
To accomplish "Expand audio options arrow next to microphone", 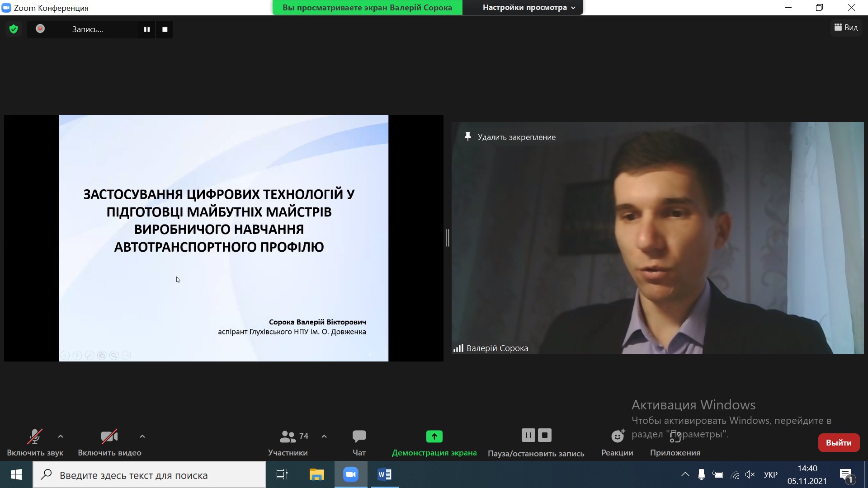I will (x=61, y=436).
